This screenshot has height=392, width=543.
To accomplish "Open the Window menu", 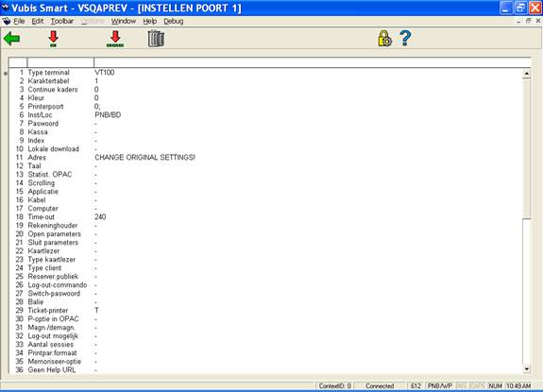I will (124, 21).
